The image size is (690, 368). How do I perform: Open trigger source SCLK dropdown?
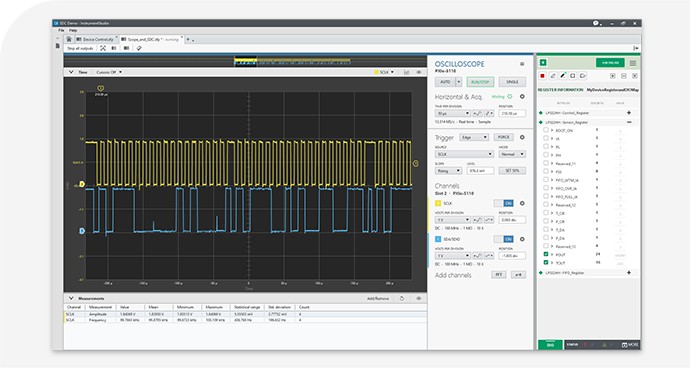[464, 154]
